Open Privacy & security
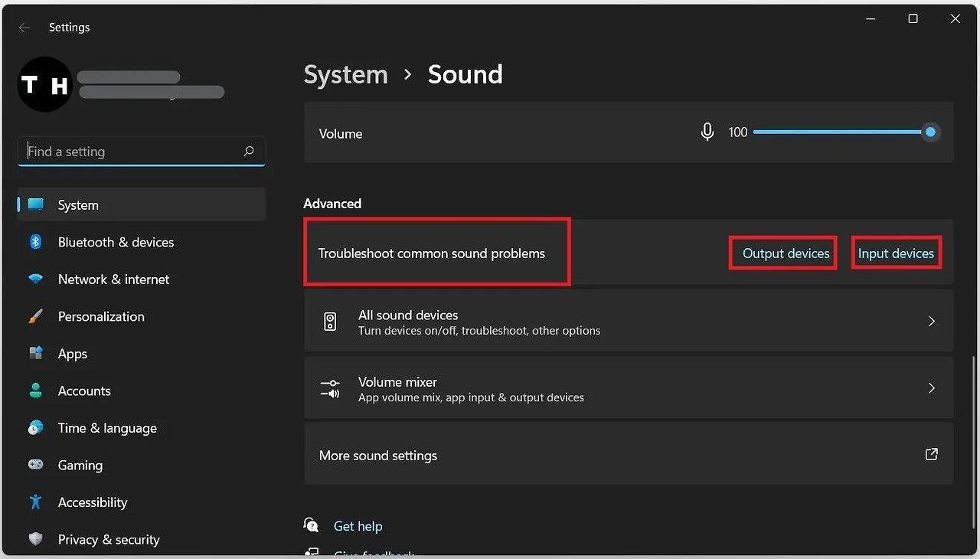The height and width of the screenshot is (559, 980). [x=142, y=540]
